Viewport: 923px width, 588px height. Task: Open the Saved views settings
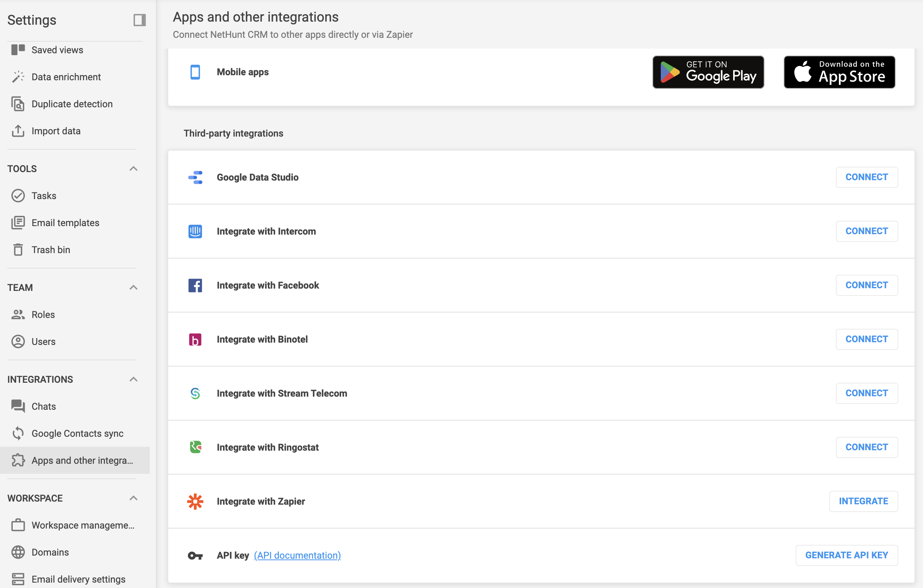(57, 50)
